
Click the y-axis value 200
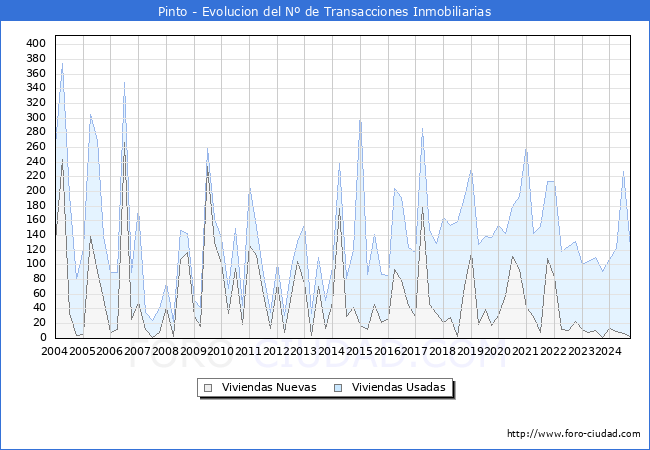36,191
